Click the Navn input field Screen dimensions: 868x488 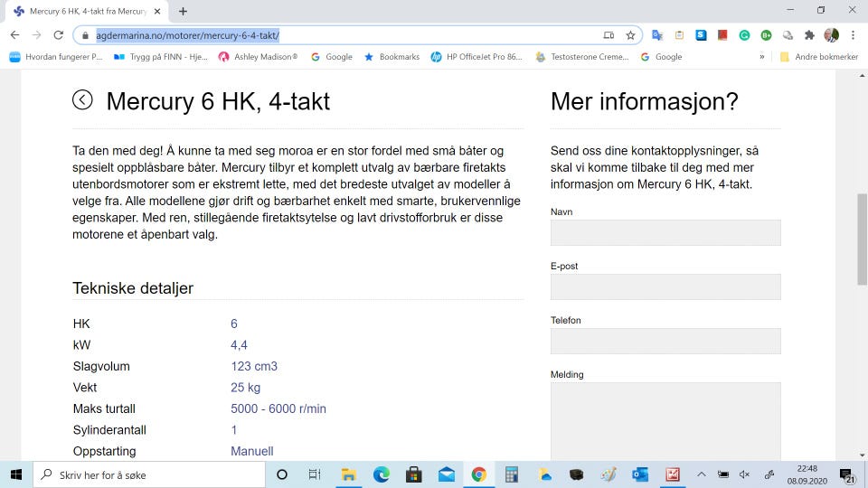[665, 232]
